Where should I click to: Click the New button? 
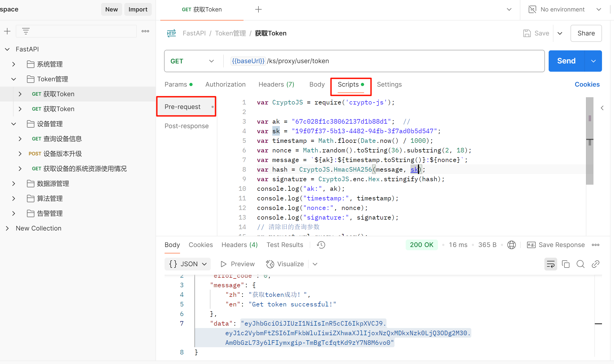[111, 10]
